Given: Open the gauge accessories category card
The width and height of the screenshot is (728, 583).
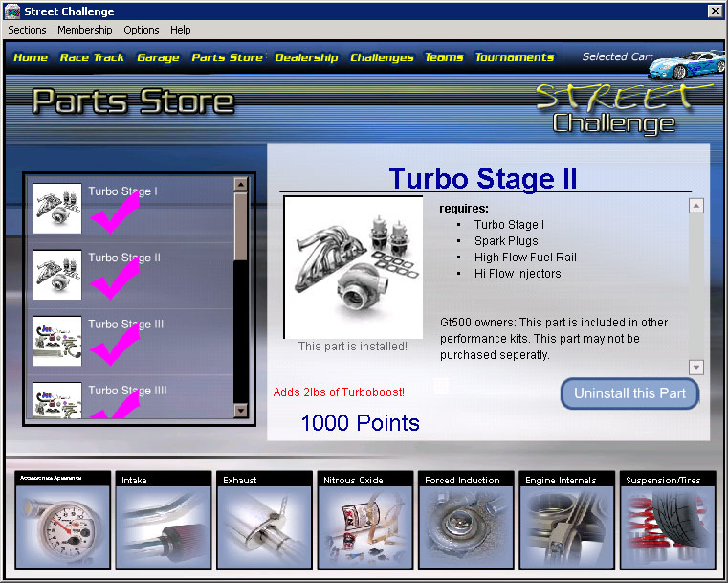Looking at the screenshot, I should coord(63,520).
